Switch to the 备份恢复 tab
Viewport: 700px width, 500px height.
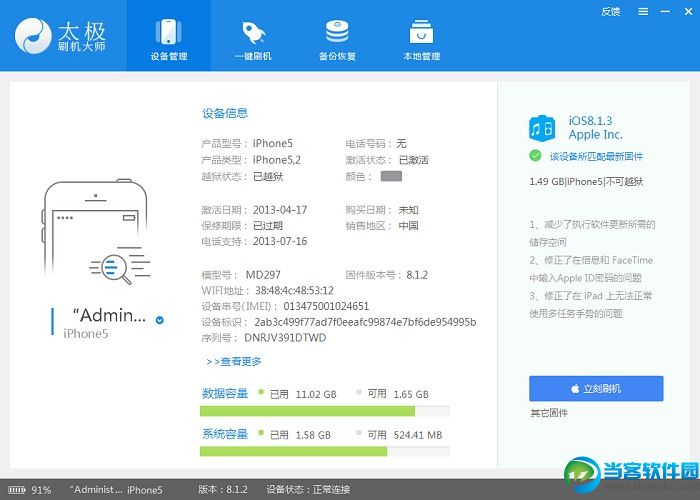pos(337,39)
